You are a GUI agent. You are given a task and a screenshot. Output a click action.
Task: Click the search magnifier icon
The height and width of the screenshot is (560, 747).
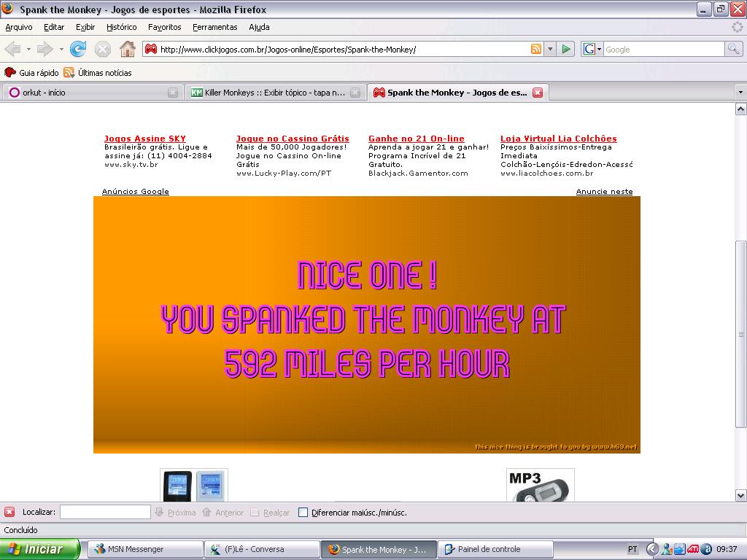click(x=733, y=49)
